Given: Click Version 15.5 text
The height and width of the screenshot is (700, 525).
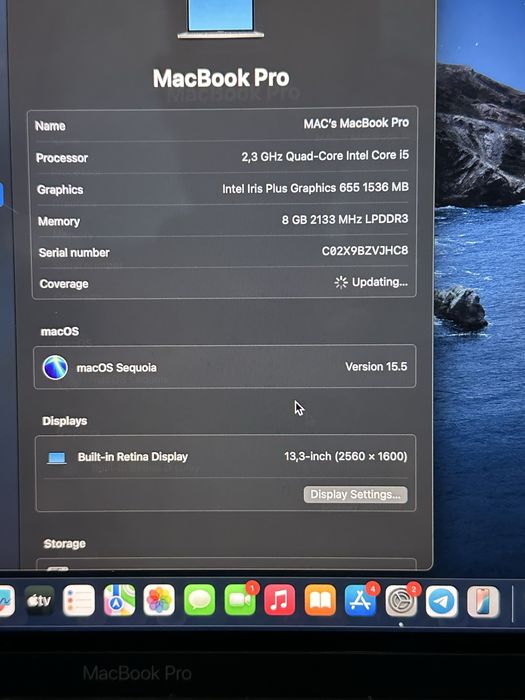Looking at the screenshot, I should tap(376, 367).
